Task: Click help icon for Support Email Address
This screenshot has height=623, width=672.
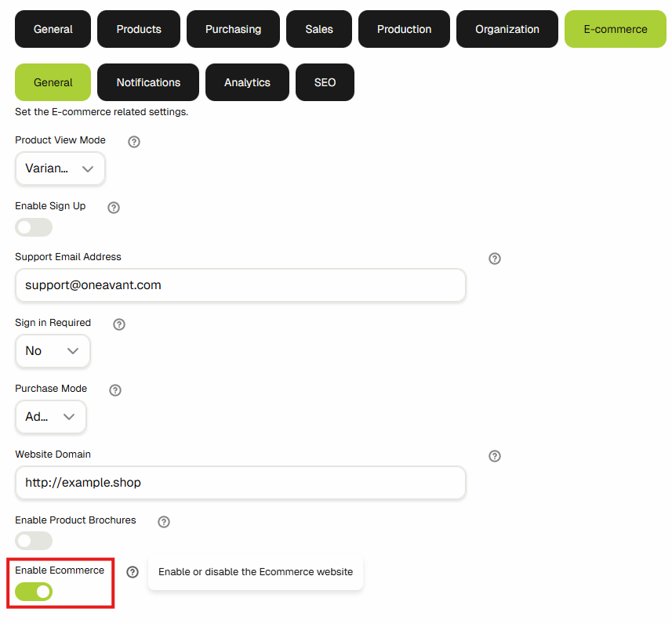Action: pyautogui.click(x=494, y=259)
